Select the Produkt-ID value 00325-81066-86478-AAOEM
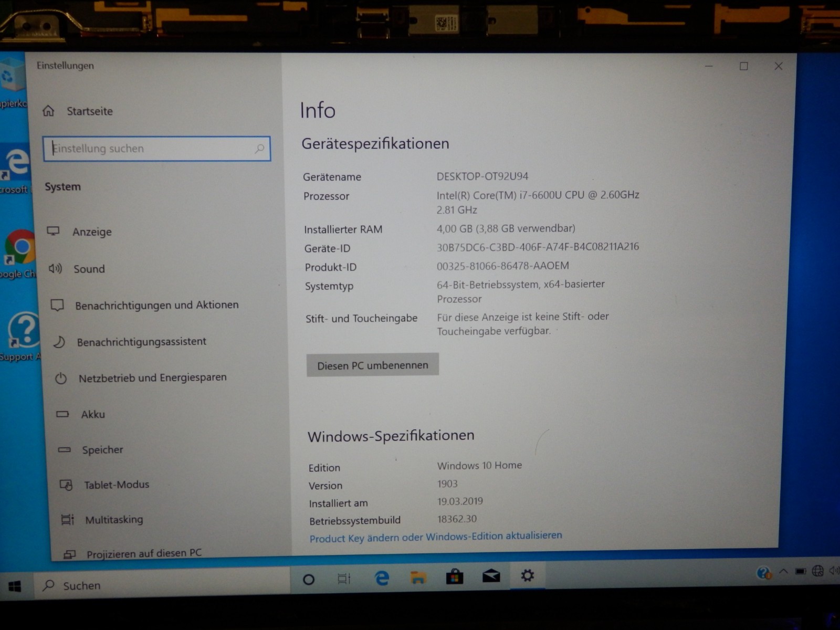840x630 pixels. coord(503,266)
